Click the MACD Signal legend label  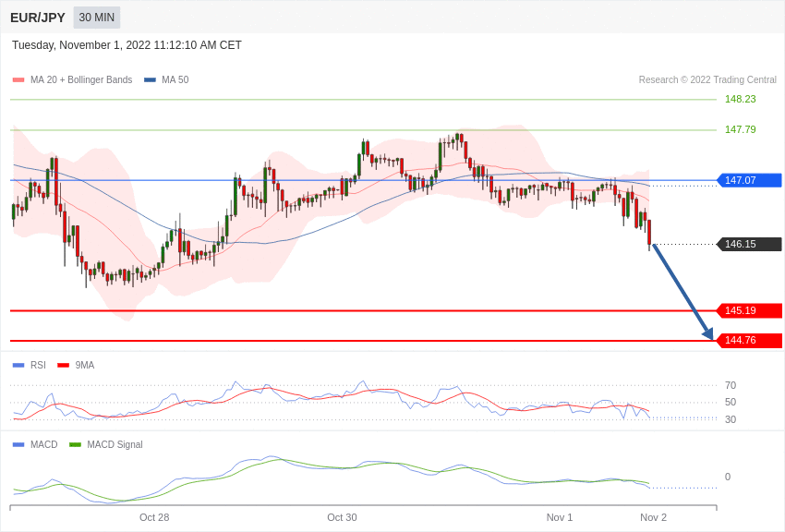tap(115, 444)
